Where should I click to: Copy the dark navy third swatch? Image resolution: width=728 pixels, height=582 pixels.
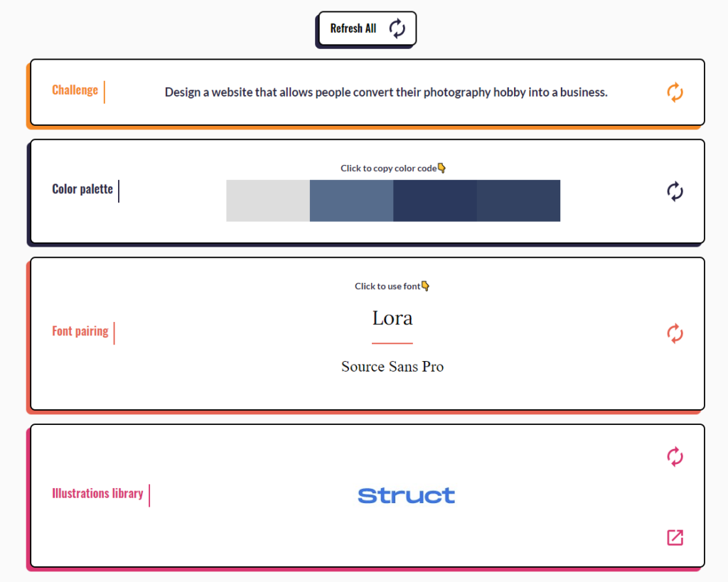click(435, 200)
